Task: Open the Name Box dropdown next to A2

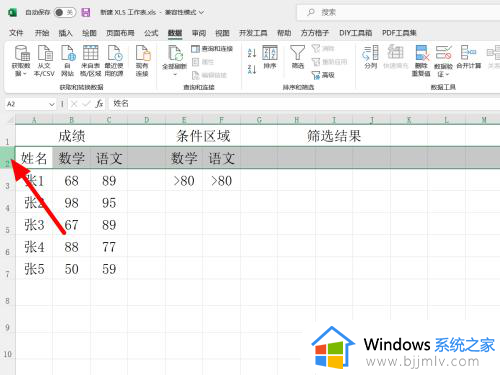Action: coord(52,104)
